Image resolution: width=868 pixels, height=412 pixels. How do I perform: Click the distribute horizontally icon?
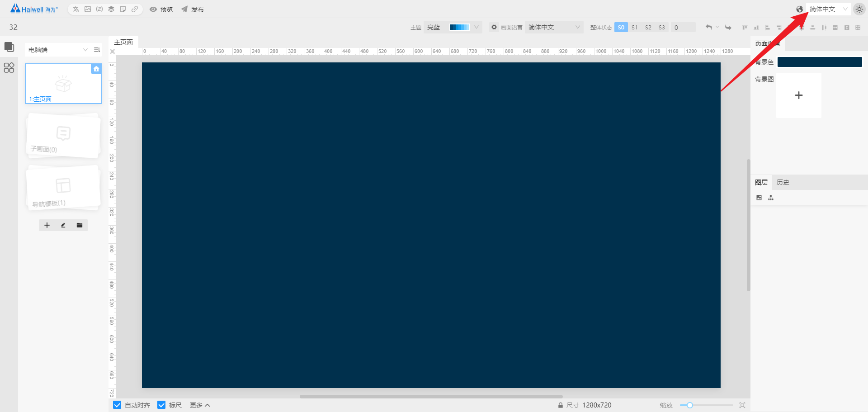coord(824,28)
